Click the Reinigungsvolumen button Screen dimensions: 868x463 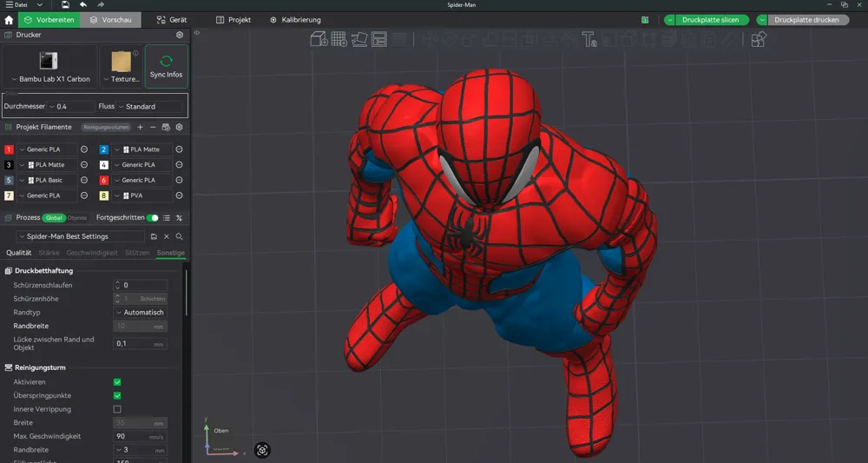coord(106,128)
